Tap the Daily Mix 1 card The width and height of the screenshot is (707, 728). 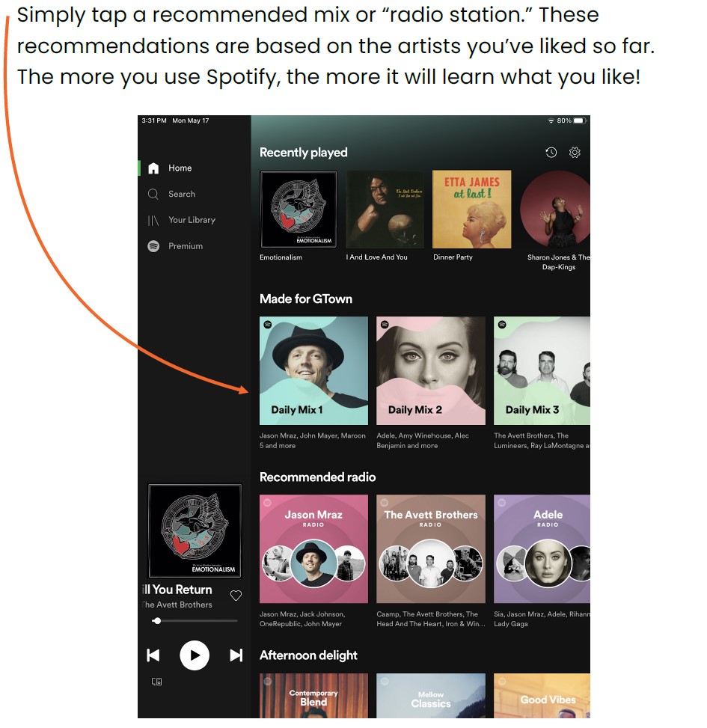[x=313, y=370]
